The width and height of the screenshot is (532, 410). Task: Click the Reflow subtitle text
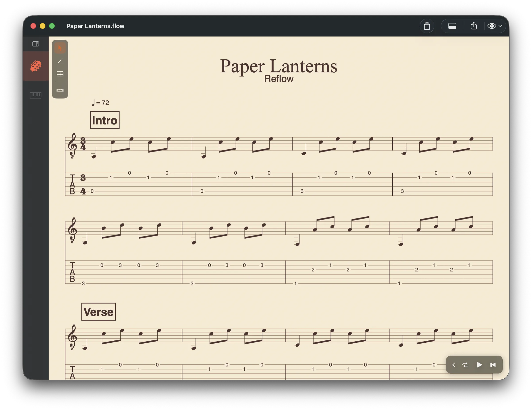(x=279, y=79)
